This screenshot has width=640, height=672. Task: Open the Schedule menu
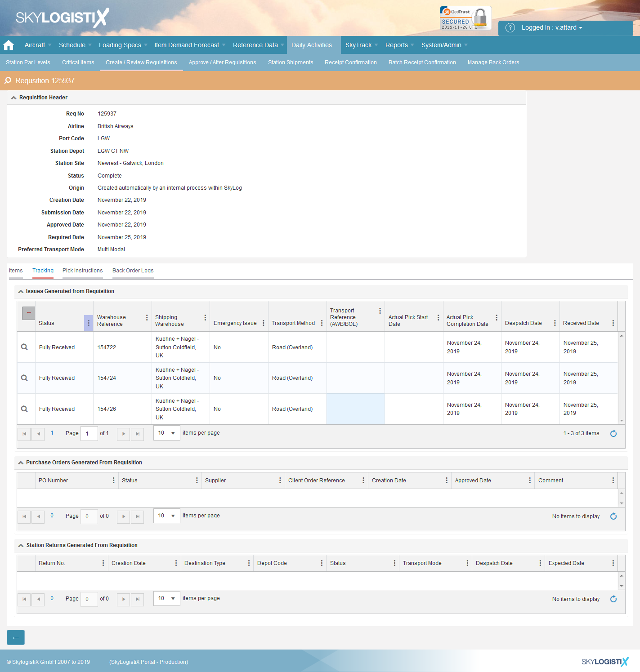(75, 45)
